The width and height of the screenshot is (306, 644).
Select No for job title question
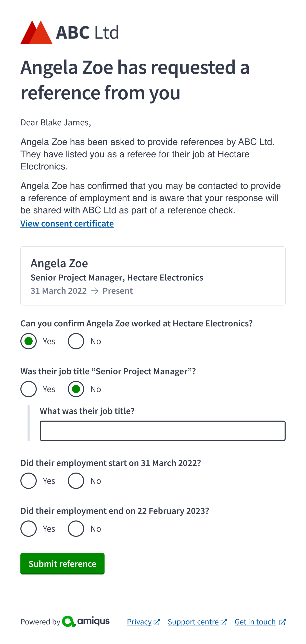[75, 389]
